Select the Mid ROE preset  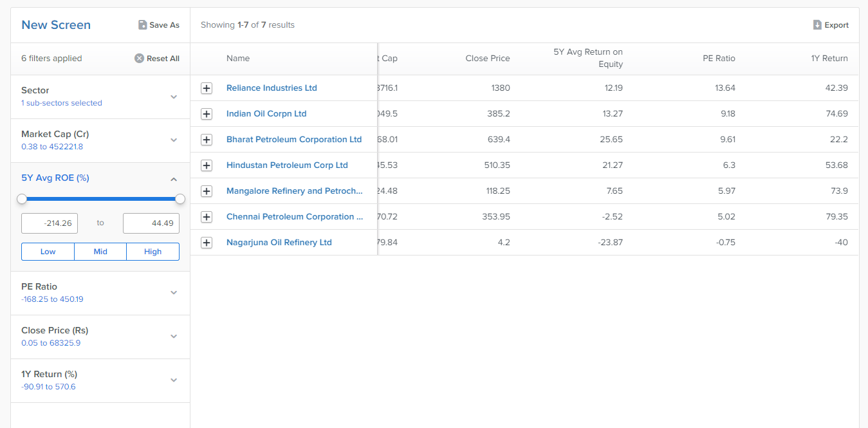[100, 252]
